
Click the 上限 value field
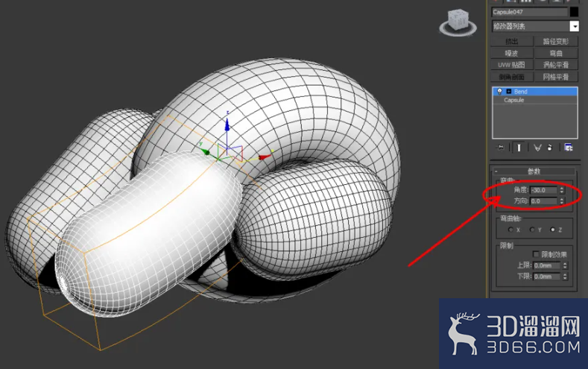click(547, 265)
